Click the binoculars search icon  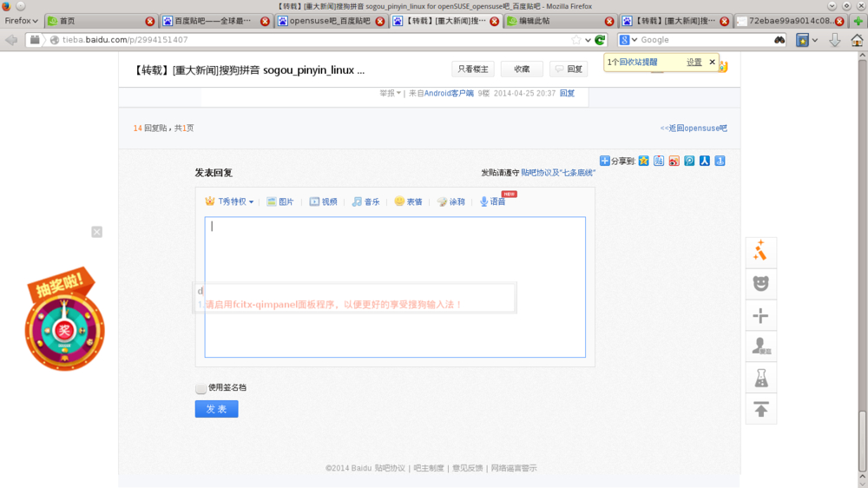click(x=779, y=40)
